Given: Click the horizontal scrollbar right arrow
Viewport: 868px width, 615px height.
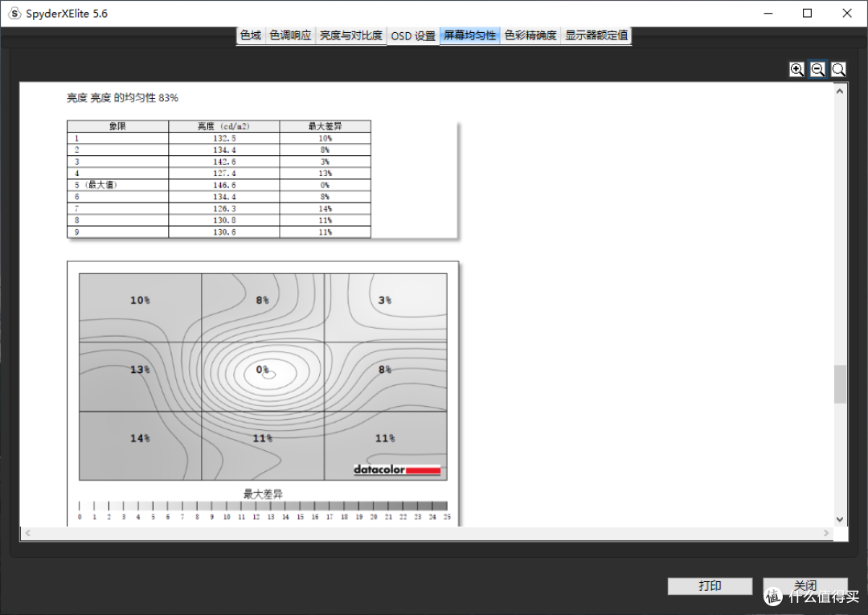Looking at the screenshot, I should pos(826,533).
